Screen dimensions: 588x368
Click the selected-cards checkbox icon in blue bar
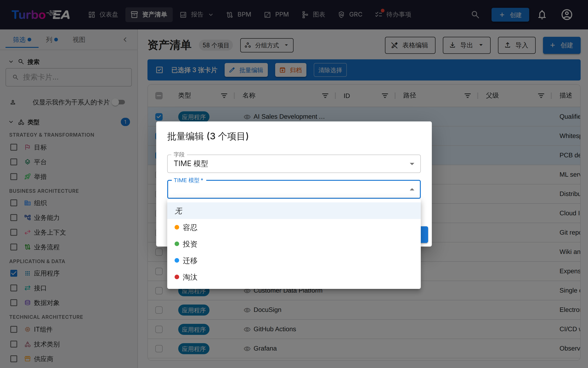159,70
